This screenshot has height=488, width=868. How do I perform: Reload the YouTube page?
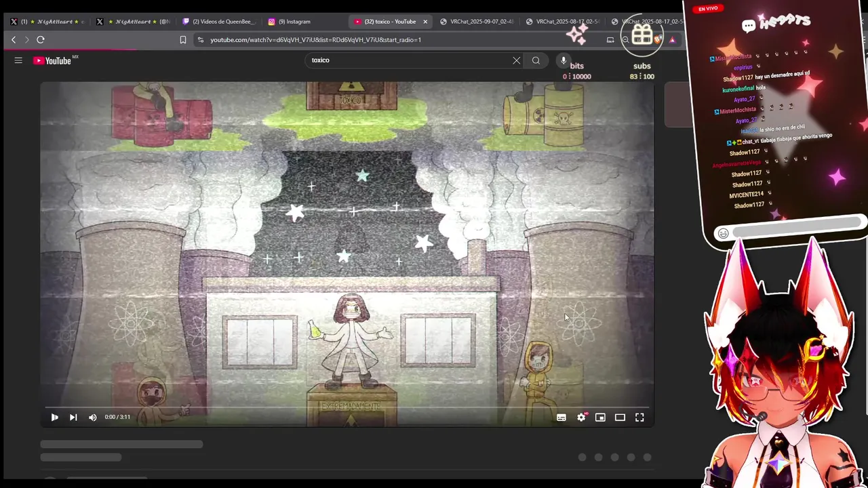(x=41, y=40)
